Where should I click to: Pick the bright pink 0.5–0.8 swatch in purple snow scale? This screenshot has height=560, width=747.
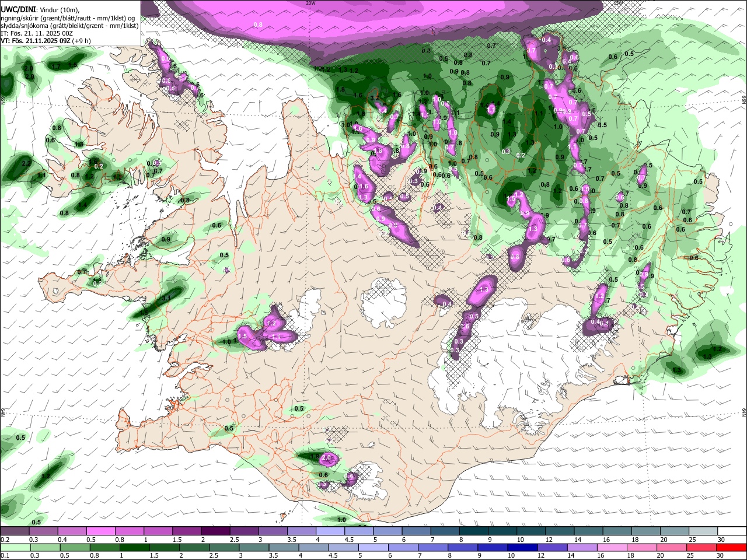pyautogui.click(x=100, y=531)
